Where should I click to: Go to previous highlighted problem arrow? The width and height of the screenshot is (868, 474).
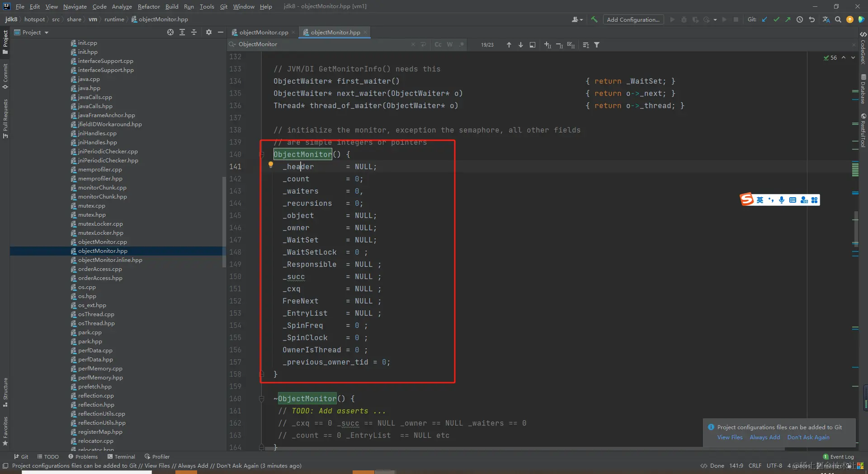[844, 57]
